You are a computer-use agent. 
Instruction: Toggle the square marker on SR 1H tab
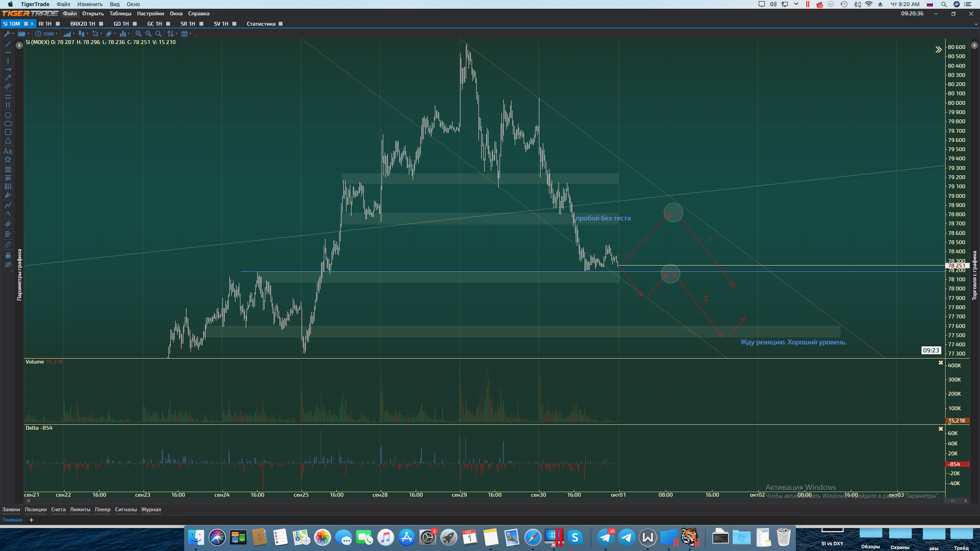click(x=201, y=24)
